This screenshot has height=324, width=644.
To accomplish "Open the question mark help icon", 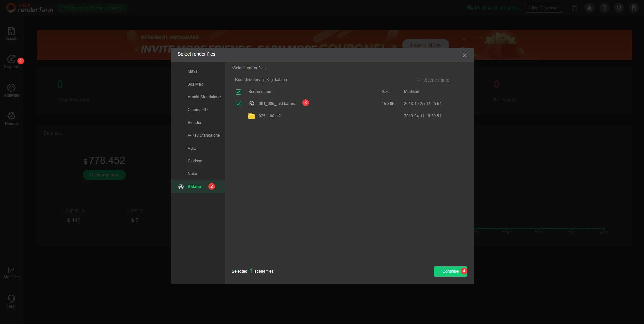I will pyautogui.click(x=604, y=8).
